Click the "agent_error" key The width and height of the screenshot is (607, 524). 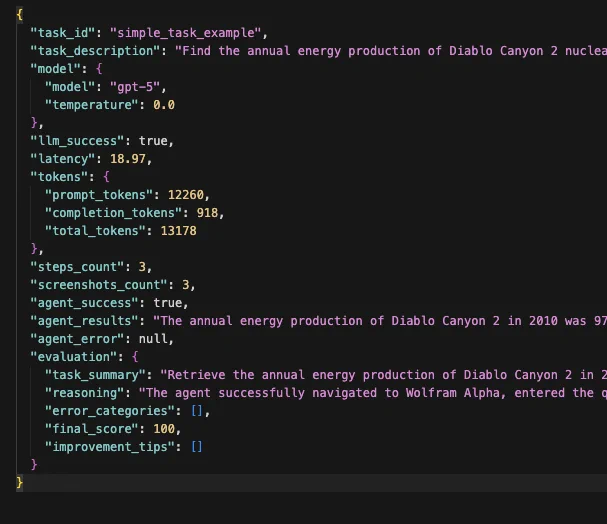click(77, 339)
